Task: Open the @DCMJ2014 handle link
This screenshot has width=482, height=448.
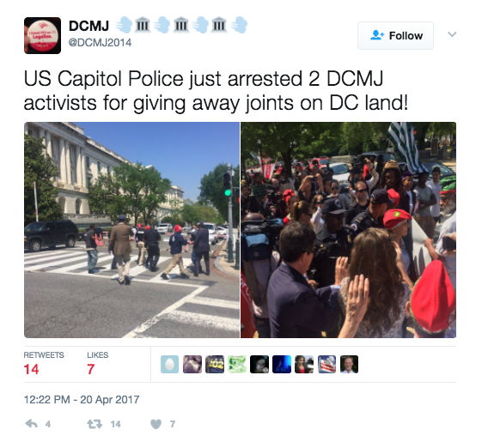Action: pyautogui.click(x=100, y=42)
